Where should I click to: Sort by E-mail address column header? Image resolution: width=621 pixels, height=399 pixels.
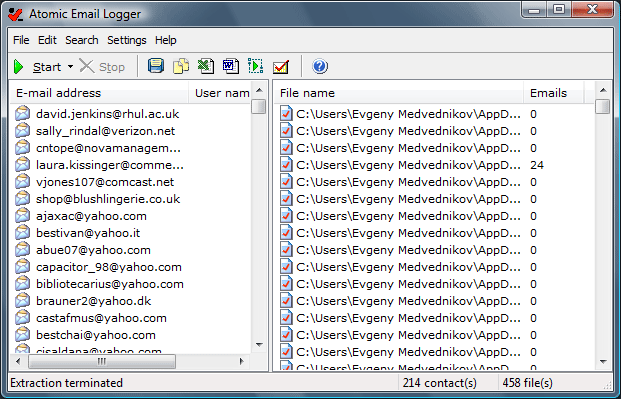coord(99,93)
